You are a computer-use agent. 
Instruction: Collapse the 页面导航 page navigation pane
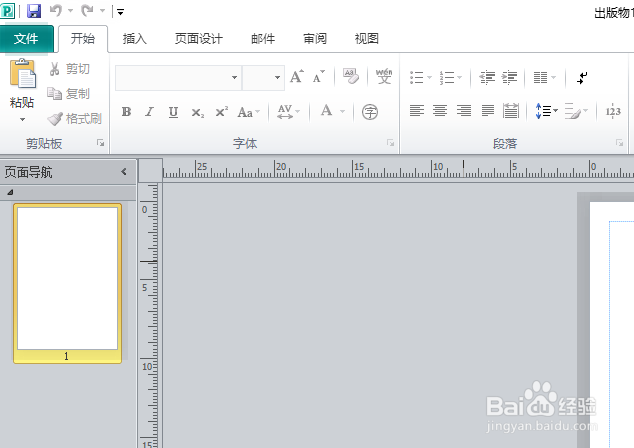point(124,172)
